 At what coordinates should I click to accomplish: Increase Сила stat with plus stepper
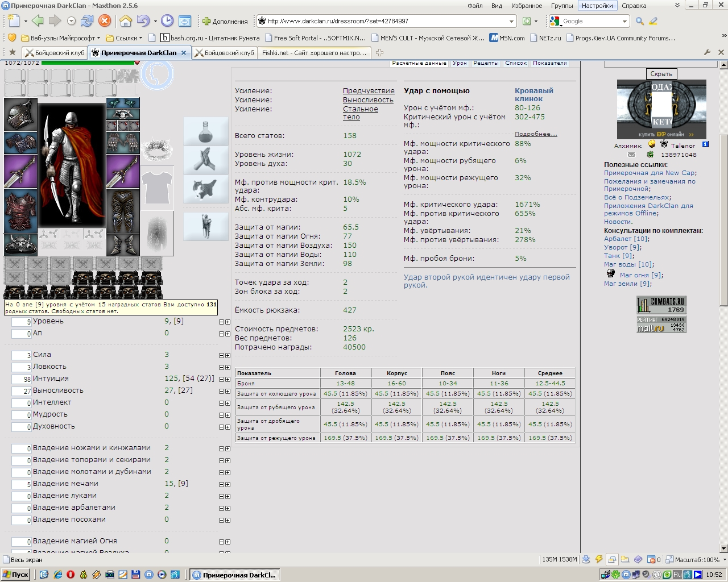228,355
